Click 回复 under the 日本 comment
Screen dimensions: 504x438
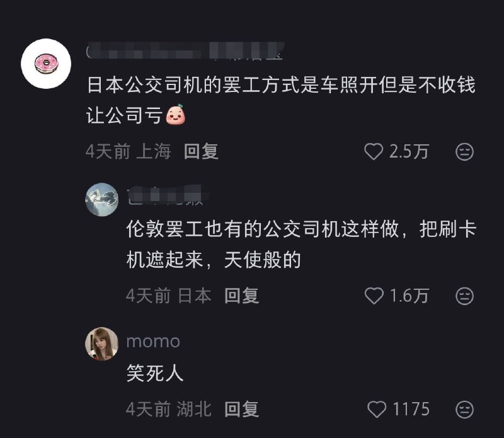coord(242,296)
